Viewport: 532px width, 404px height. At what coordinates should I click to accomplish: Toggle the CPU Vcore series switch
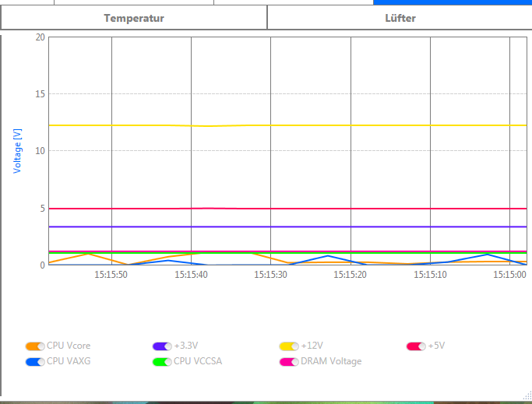[35, 346]
